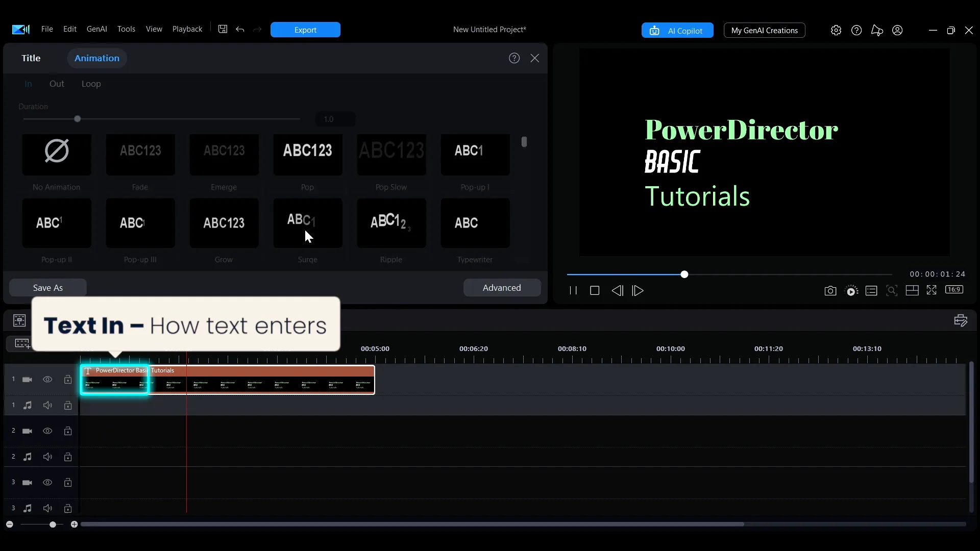
Task: Open the GenAI menu
Action: [97, 29]
